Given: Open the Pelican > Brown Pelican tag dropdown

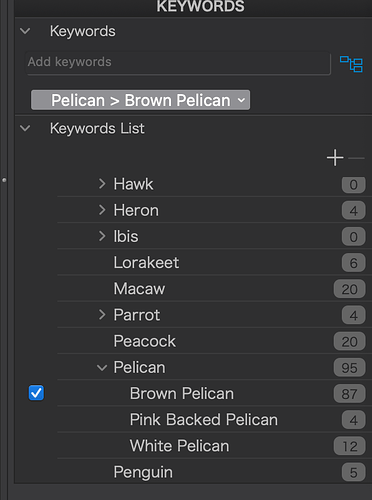Looking at the screenshot, I should click(140, 100).
